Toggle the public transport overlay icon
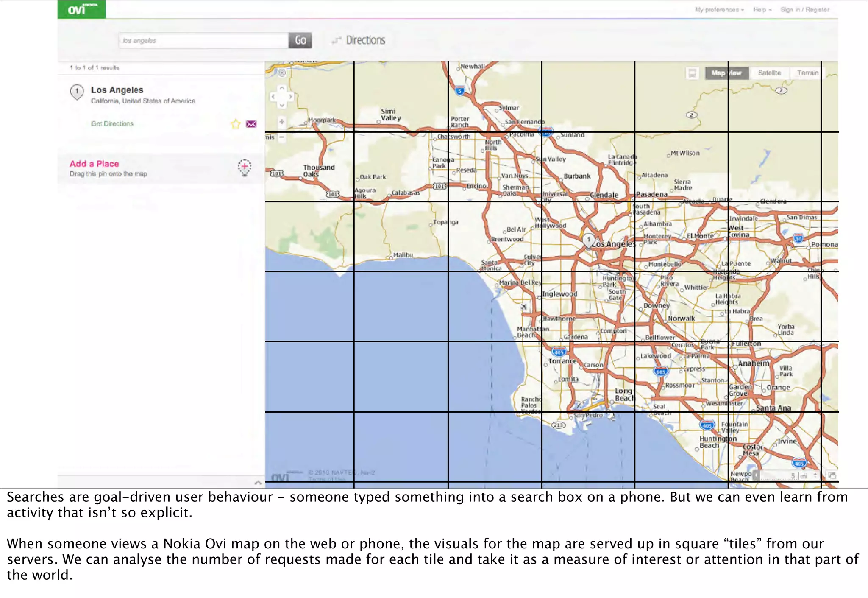868x598 pixels. click(692, 73)
